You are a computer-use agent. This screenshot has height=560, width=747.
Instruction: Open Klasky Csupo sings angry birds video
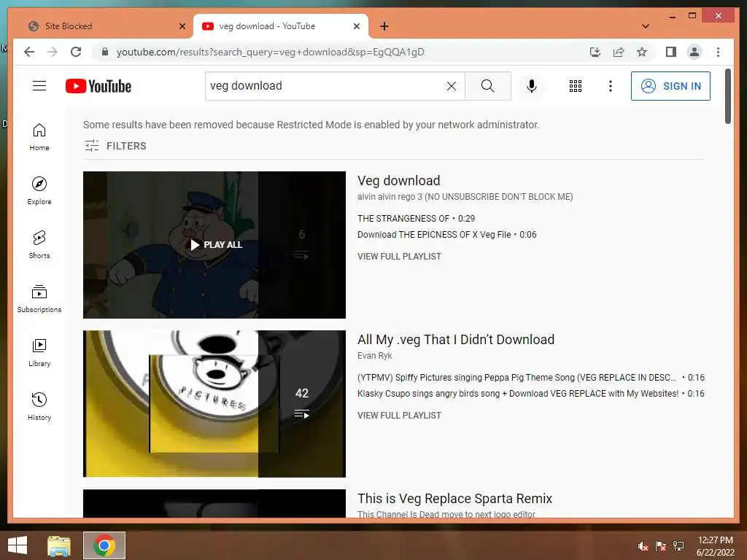point(531,394)
